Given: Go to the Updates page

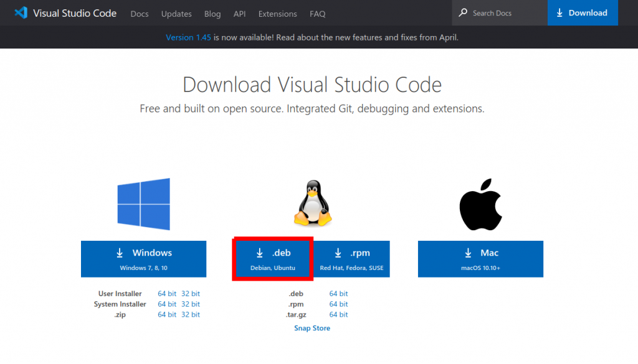Looking at the screenshot, I should [176, 14].
